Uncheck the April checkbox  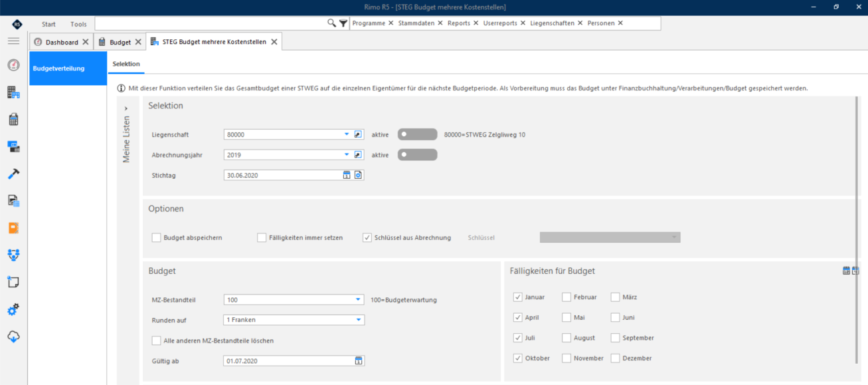518,317
